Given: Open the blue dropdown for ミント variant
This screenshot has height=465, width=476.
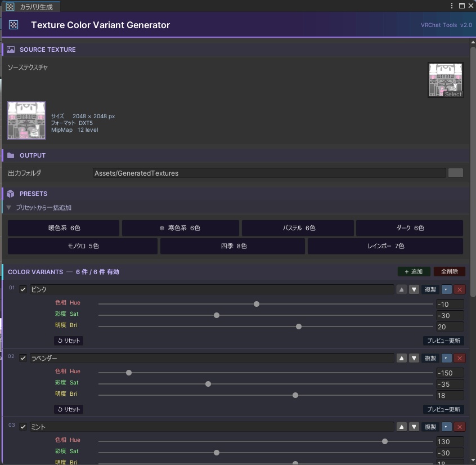Looking at the screenshot, I should [x=446, y=427].
